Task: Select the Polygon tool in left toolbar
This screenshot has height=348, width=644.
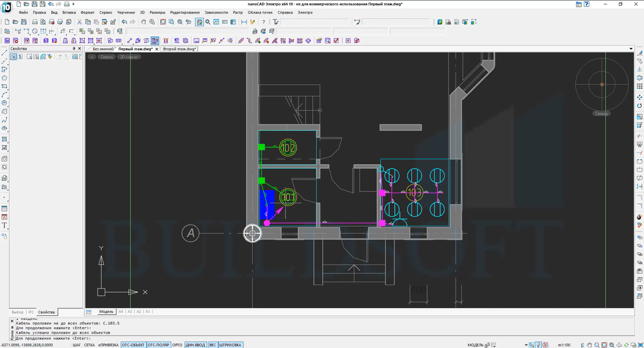Action: point(4,78)
